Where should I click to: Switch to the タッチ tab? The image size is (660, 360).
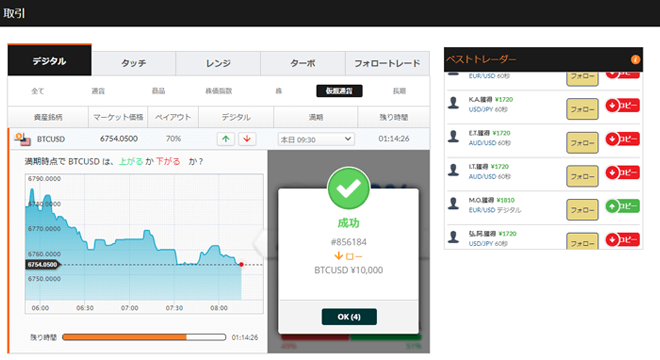(x=134, y=63)
